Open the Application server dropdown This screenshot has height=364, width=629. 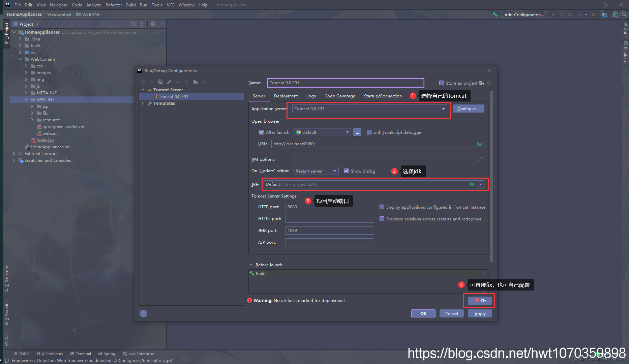[370, 109]
